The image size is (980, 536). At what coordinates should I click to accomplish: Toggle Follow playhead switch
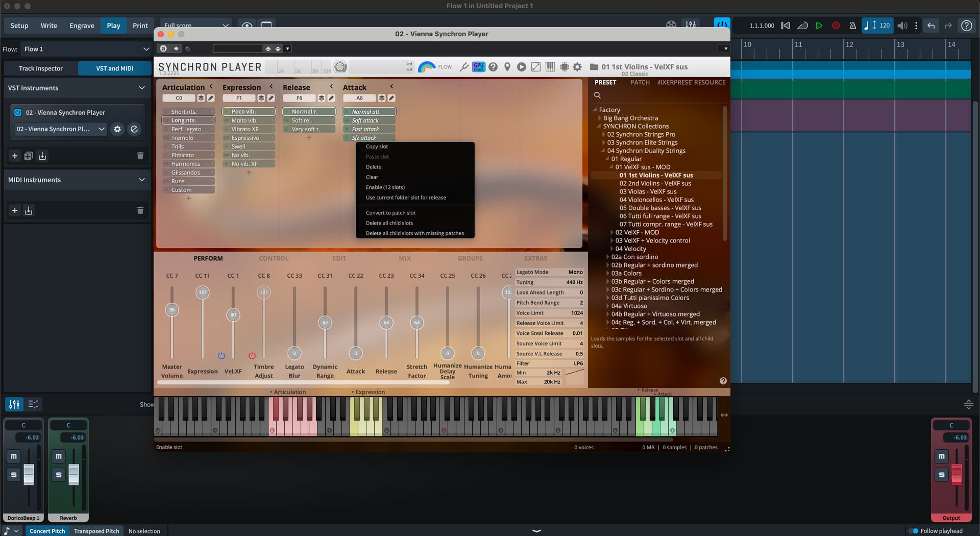[914, 531]
